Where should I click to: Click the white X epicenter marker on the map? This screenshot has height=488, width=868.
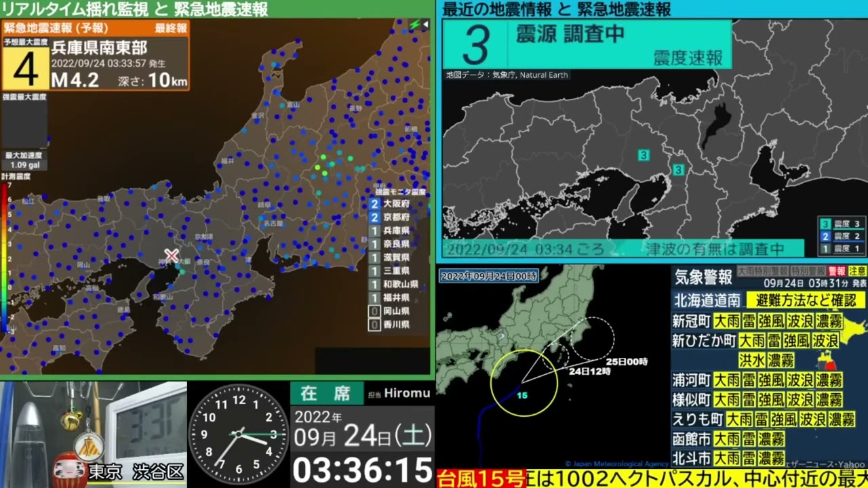coord(172,256)
